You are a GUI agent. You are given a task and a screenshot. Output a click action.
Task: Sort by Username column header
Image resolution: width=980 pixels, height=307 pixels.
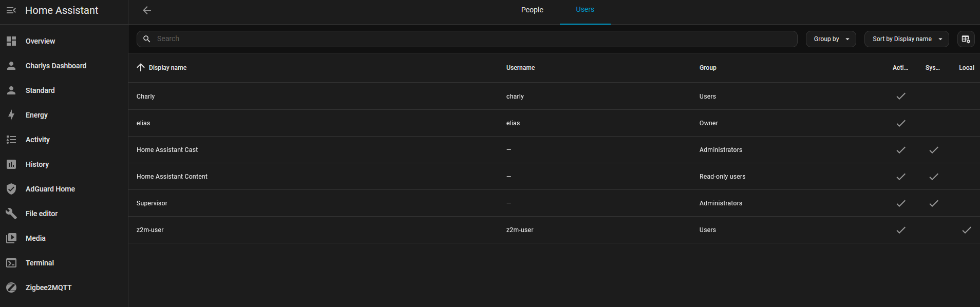pyautogui.click(x=520, y=68)
